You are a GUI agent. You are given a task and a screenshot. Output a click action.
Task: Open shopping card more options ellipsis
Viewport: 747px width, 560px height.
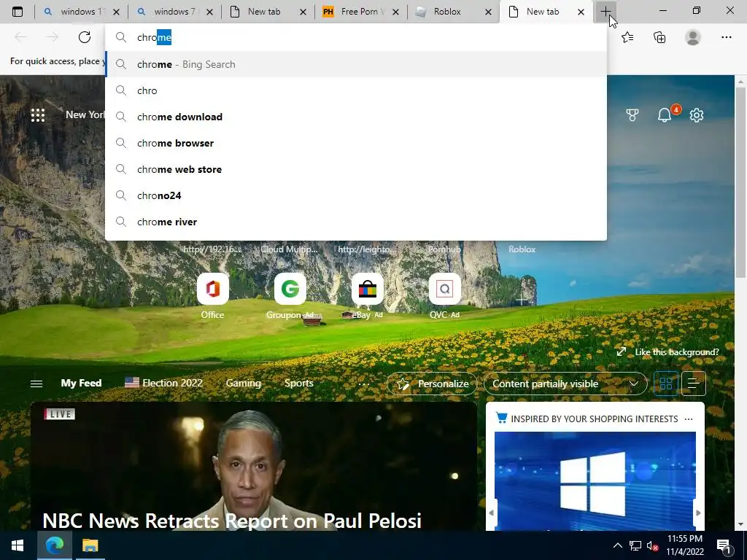tap(689, 419)
